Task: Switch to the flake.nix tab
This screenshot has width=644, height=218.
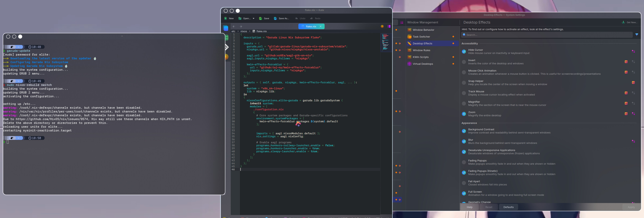Action: pos(311,26)
